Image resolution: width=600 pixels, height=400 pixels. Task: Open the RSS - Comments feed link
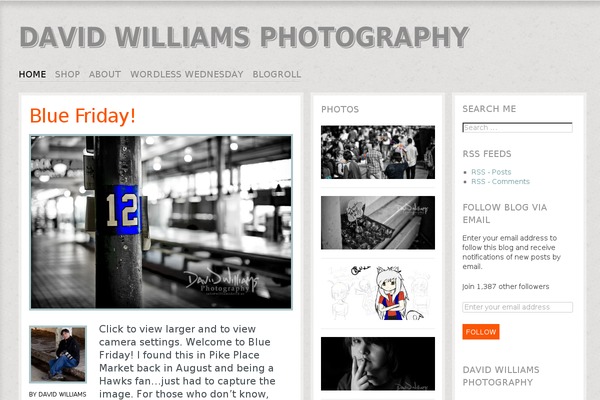[500, 181]
